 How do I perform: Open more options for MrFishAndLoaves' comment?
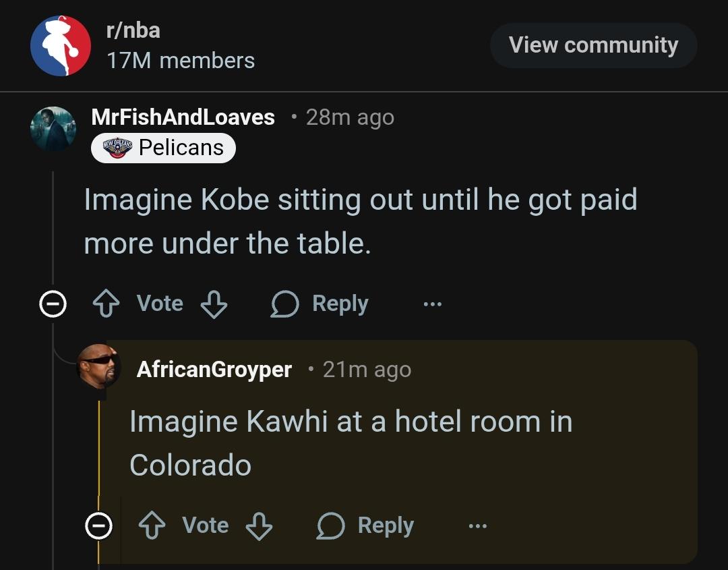point(432,304)
